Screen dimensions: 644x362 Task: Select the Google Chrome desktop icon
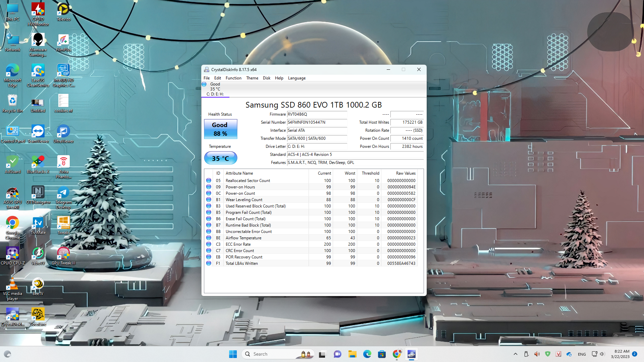tap(12, 228)
